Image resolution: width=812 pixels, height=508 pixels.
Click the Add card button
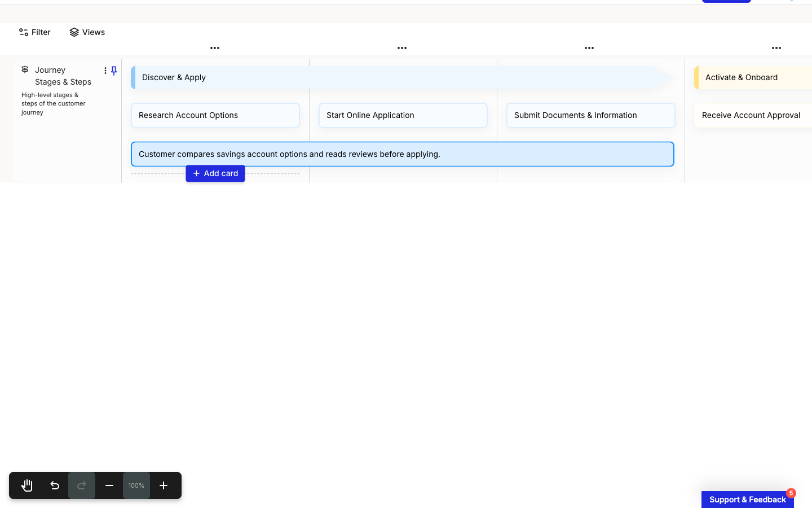(215, 173)
